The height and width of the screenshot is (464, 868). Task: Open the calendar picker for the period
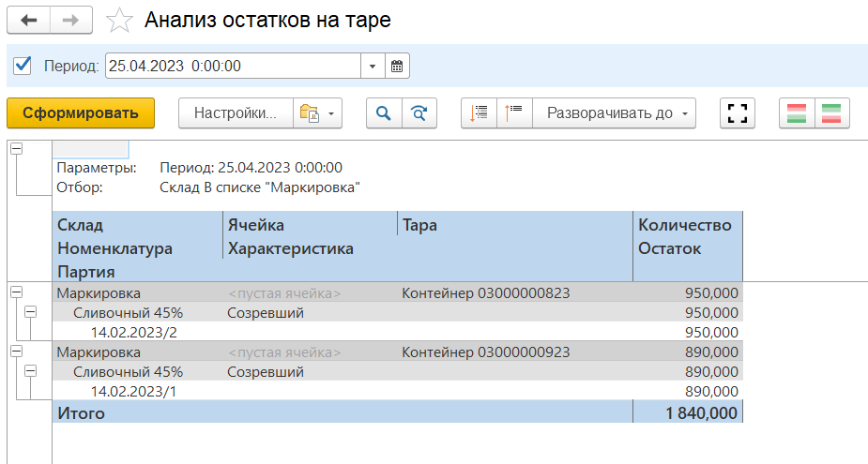397,66
